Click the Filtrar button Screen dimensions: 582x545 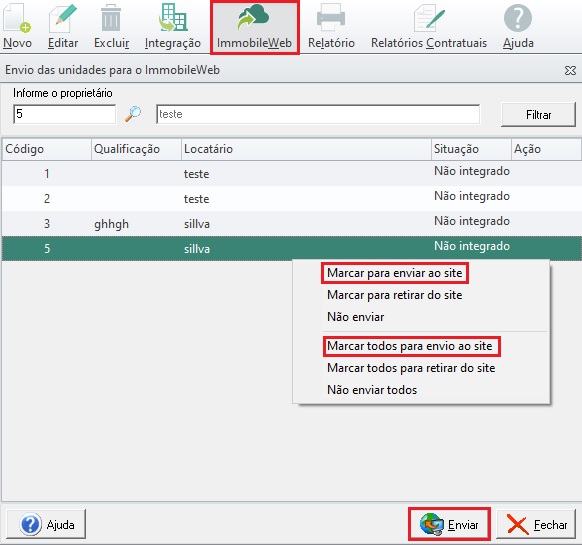(x=538, y=115)
